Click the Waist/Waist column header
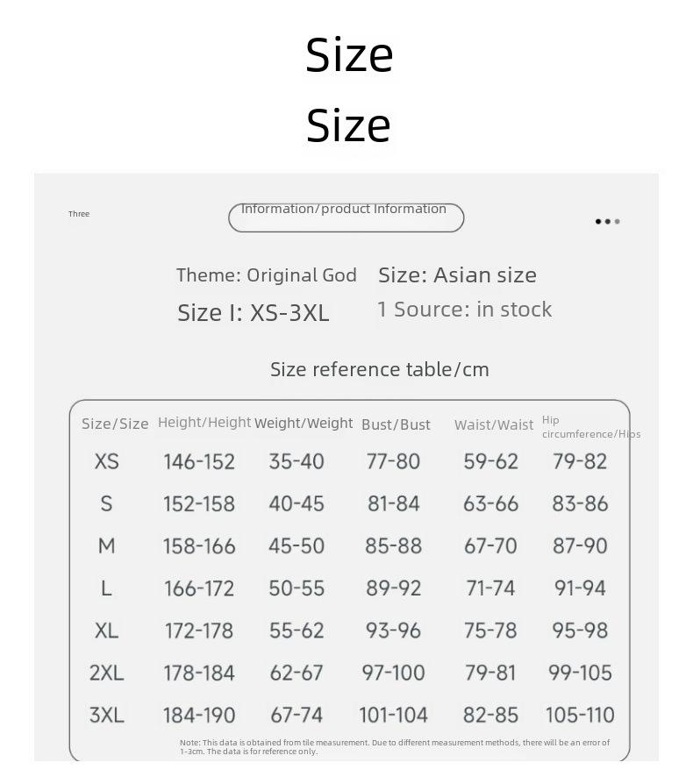This screenshot has height=784, width=693. (494, 425)
